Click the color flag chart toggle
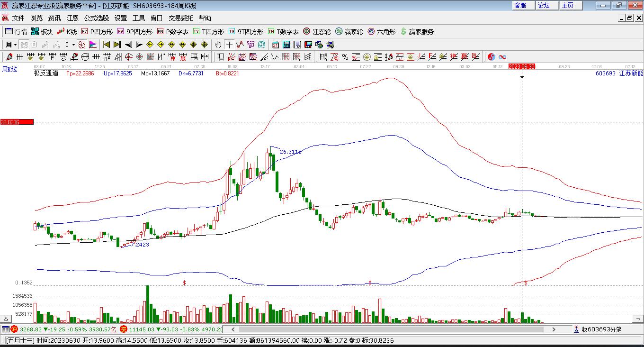The width and height of the screenshot is (644, 347). point(93,45)
